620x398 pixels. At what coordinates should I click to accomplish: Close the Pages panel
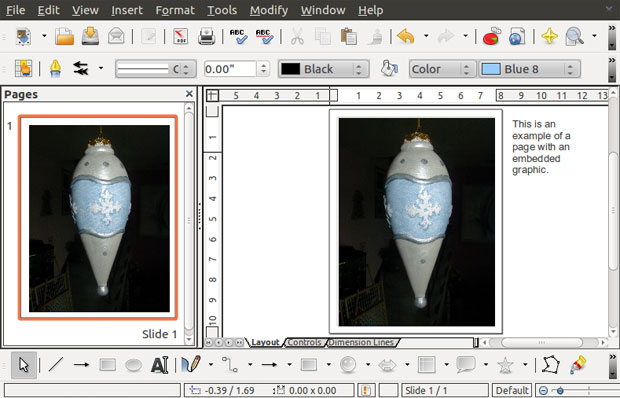[189, 94]
